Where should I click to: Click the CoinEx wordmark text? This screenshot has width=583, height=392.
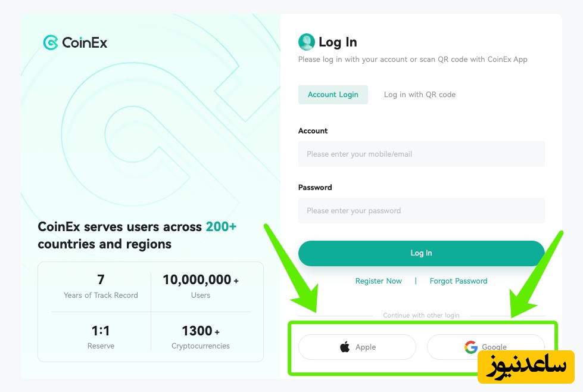85,43
